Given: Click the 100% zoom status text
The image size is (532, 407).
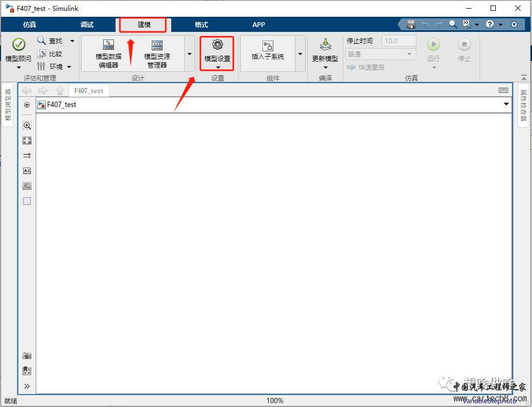Looking at the screenshot, I should pos(274,401).
